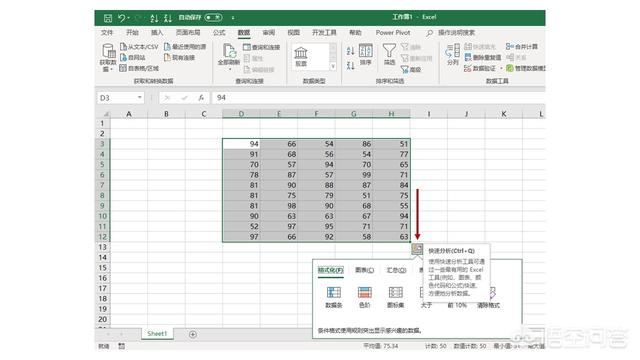The width and height of the screenshot is (640, 360).
Task: Click 平均值: 75.34 in status bar
Action: tap(380, 346)
